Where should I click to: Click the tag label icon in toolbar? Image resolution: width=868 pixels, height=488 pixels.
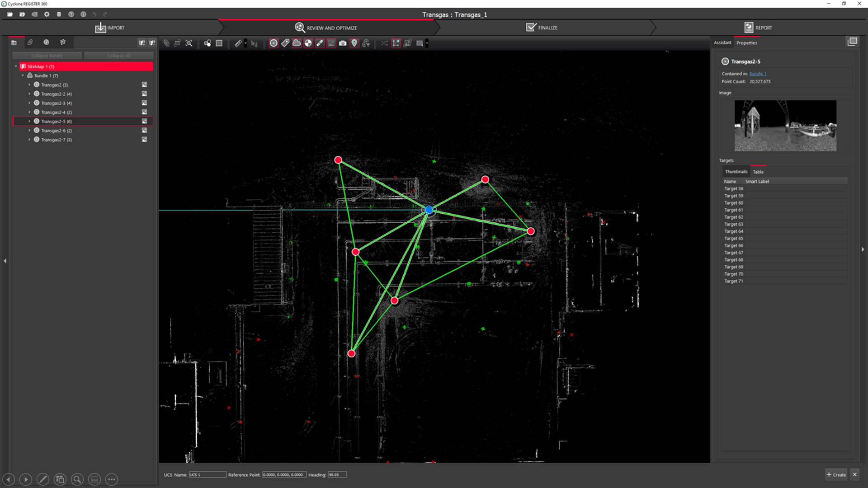coord(285,43)
